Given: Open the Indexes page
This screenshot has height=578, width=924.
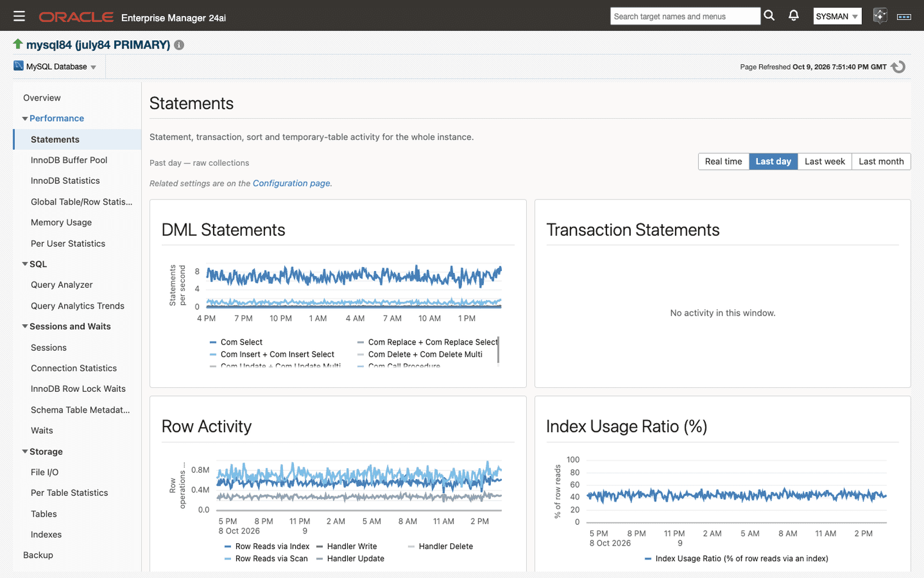Looking at the screenshot, I should [46, 535].
